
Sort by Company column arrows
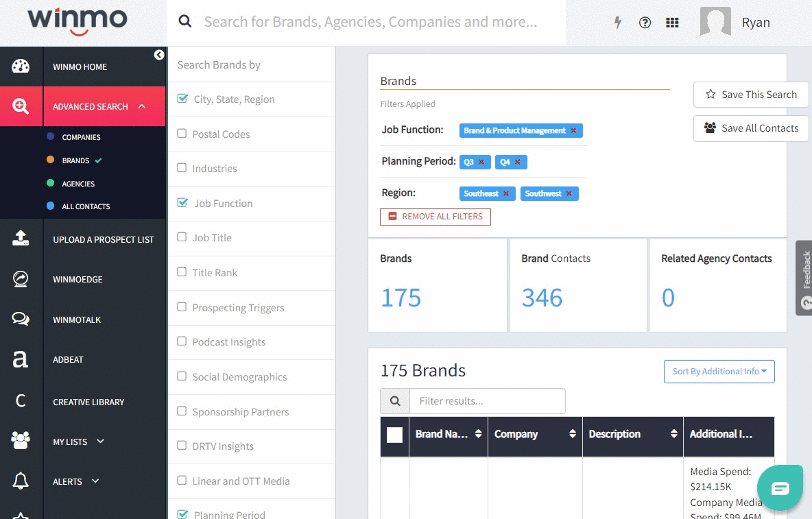coord(573,434)
